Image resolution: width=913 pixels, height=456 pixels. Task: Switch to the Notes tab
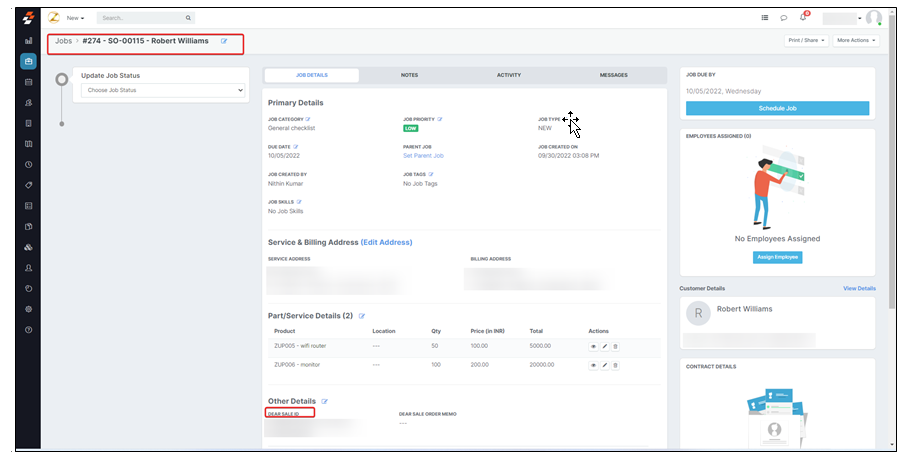coord(409,75)
